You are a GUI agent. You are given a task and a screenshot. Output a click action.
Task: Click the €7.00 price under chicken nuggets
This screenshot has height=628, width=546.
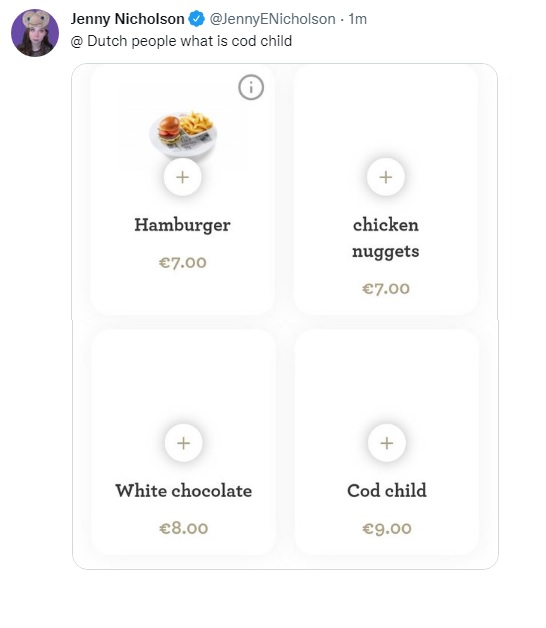click(x=386, y=289)
